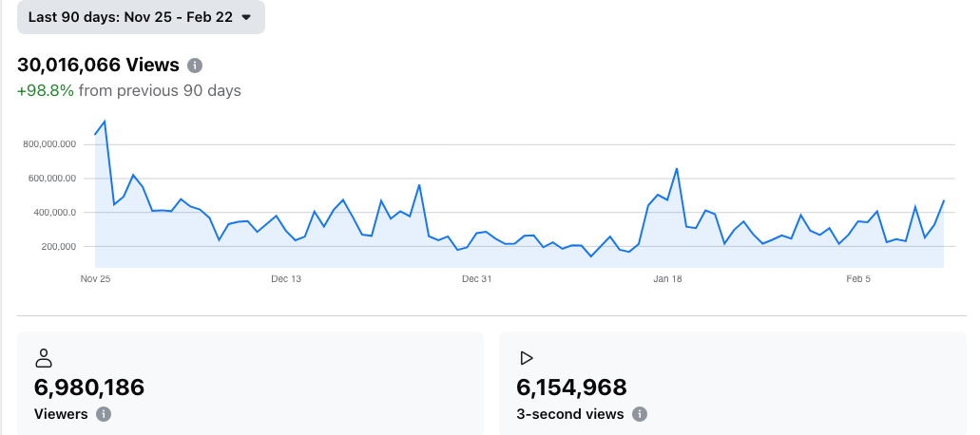Viewport: 980px width, 435px height.
Task: Open info icon beside 3-second views label
Action: (640, 414)
